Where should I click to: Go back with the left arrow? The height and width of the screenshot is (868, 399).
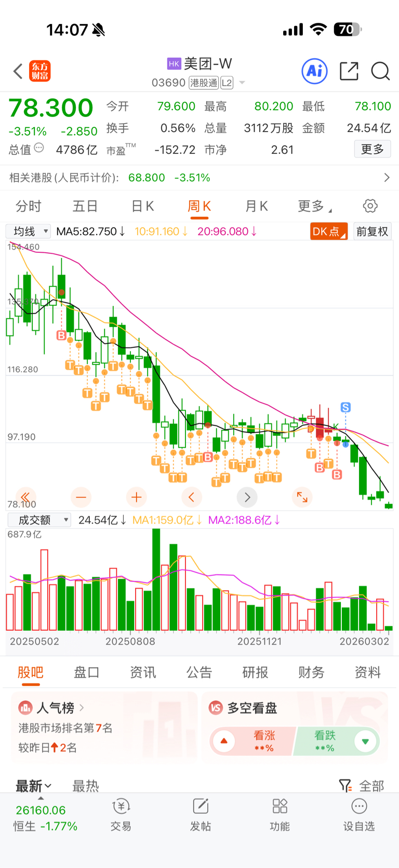(x=18, y=71)
